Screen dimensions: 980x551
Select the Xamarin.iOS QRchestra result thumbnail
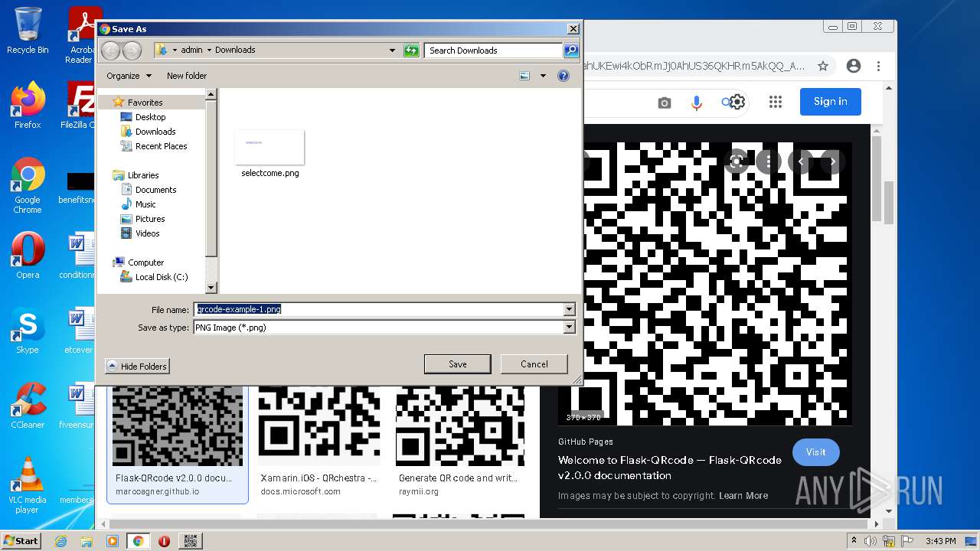(x=318, y=426)
